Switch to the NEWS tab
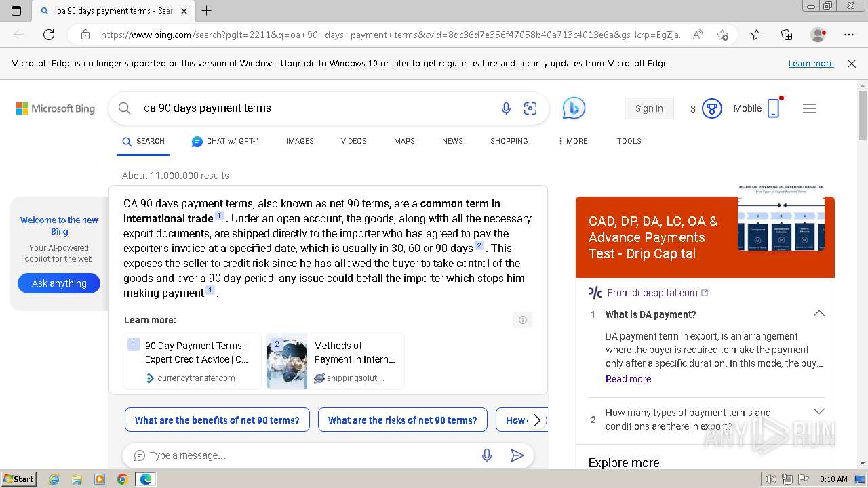 tap(452, 141)
